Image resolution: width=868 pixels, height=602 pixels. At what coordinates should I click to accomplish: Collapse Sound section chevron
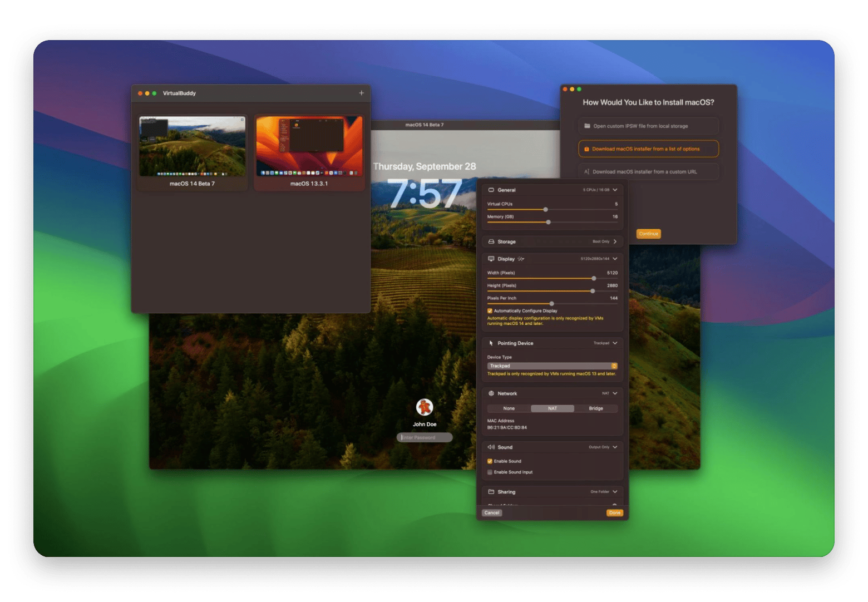coord(615,447)
